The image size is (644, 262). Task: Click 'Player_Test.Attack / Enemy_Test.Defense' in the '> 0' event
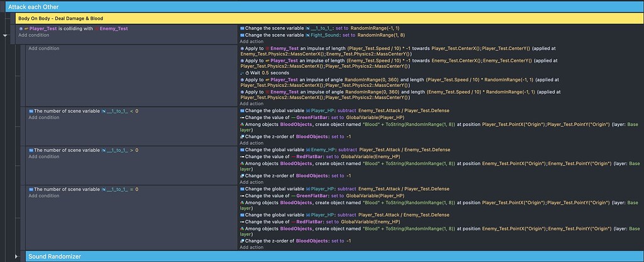(x=404, y=150)
